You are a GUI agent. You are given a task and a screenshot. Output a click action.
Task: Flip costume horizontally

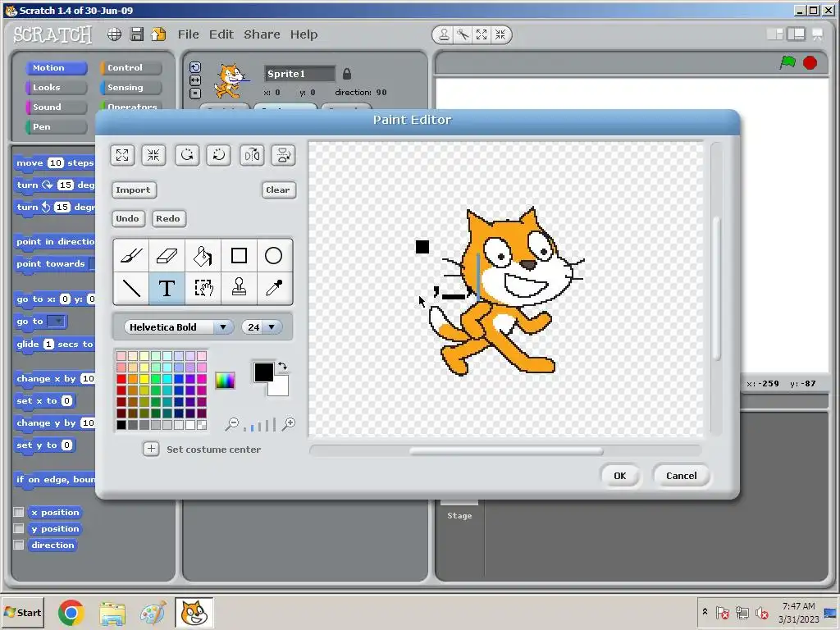(252, 155)
